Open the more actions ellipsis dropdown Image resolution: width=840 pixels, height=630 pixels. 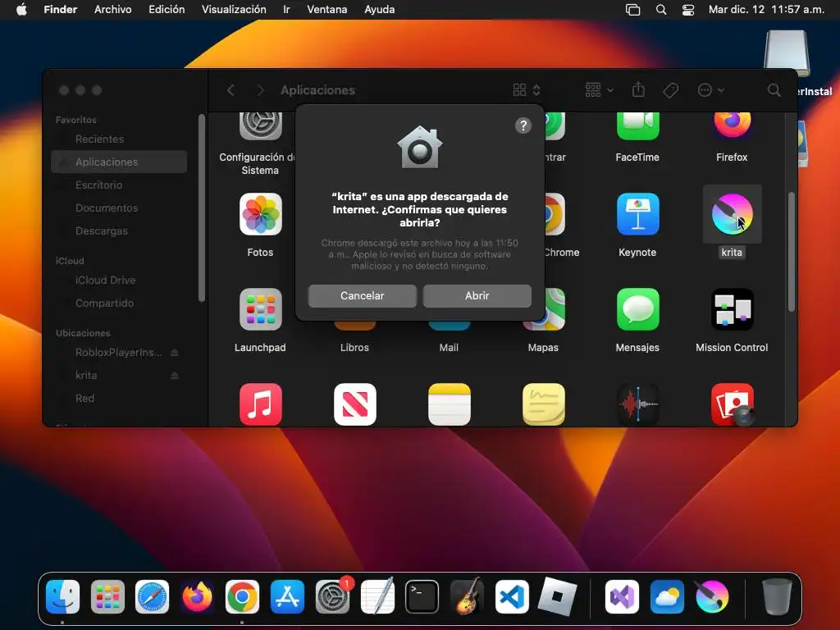(x=711, y=90)
